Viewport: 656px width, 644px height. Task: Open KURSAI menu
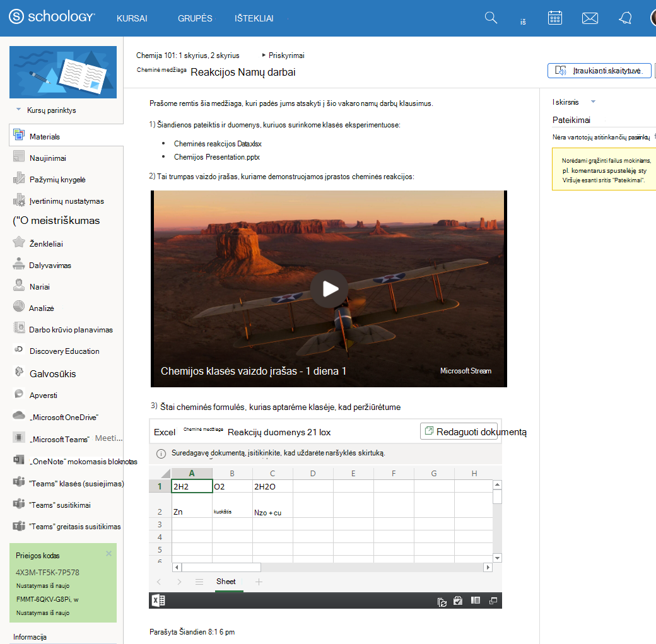132,18
